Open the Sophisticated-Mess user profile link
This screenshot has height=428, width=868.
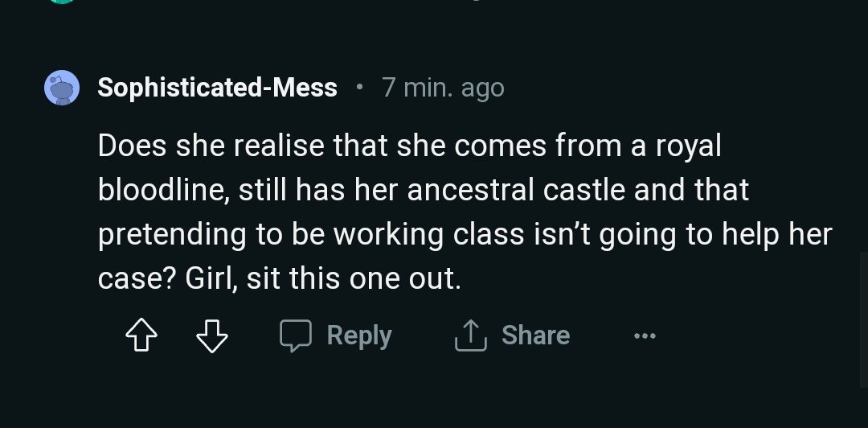[x=217, y=88]
